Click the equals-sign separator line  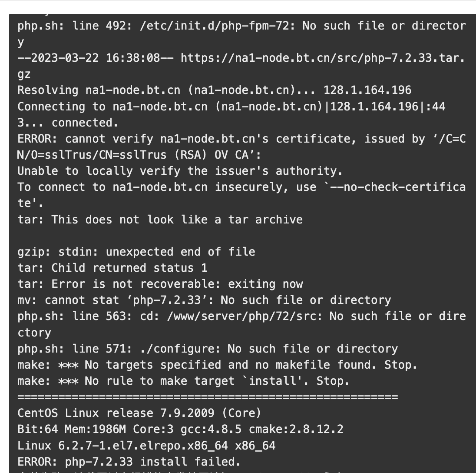click(x=208, y=397)
